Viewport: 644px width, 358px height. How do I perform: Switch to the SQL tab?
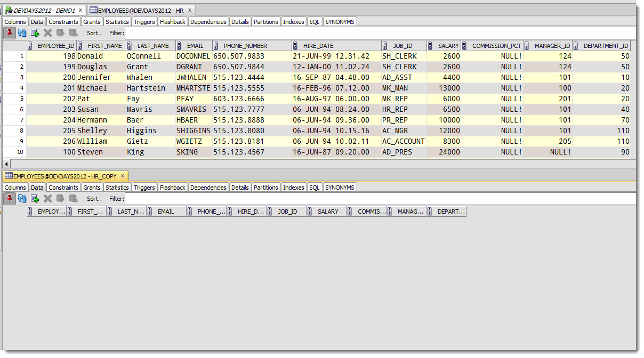(x=314, y=21)
